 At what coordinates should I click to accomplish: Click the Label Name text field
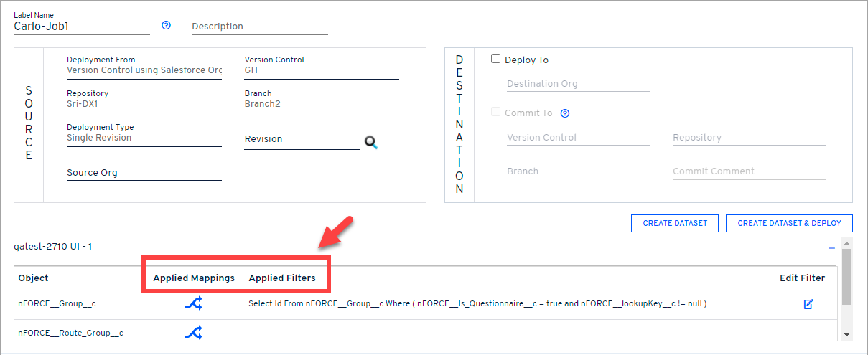(81, 27)
